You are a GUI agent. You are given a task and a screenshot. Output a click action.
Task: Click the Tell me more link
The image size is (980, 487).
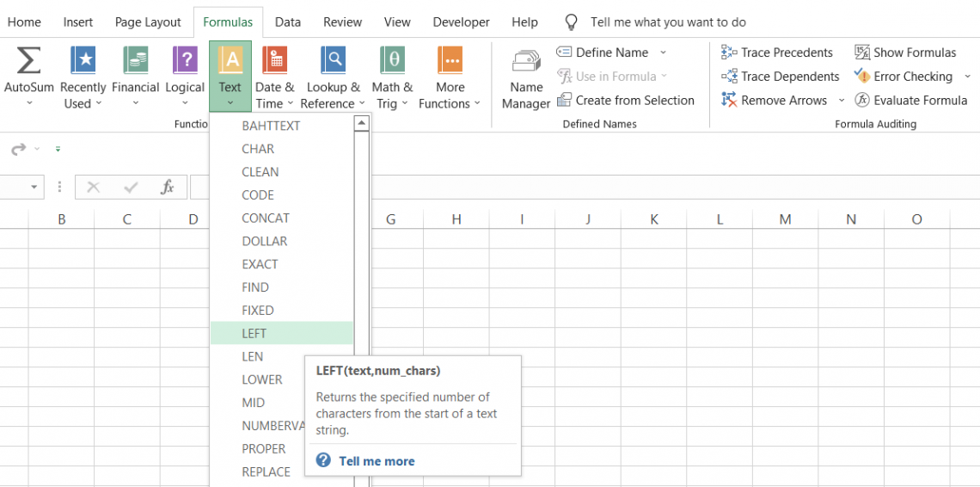coord(377,461)
